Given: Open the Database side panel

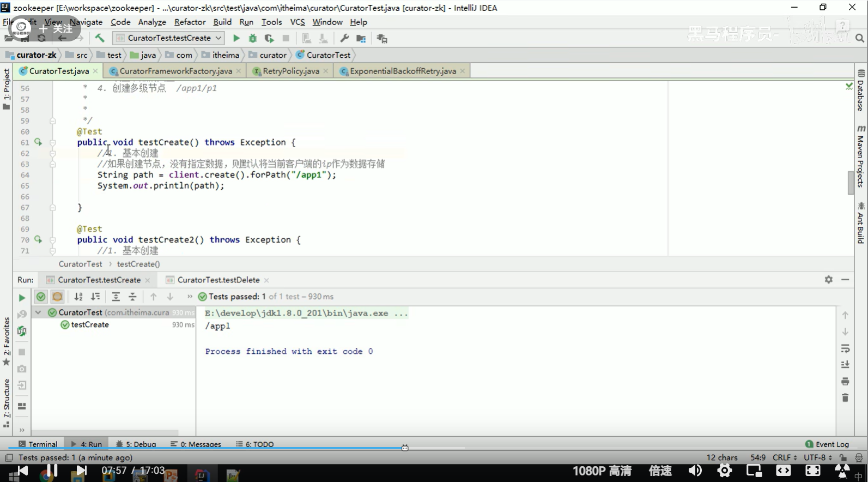Looking at the screenshot, I should click(860, 90).
